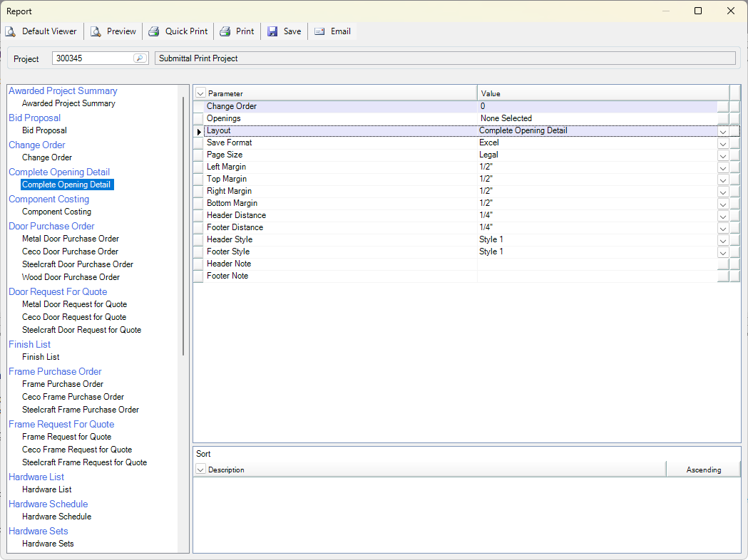Choose Hardware Schedule report in the list
The image size is (748, 560).
(56, 517)
